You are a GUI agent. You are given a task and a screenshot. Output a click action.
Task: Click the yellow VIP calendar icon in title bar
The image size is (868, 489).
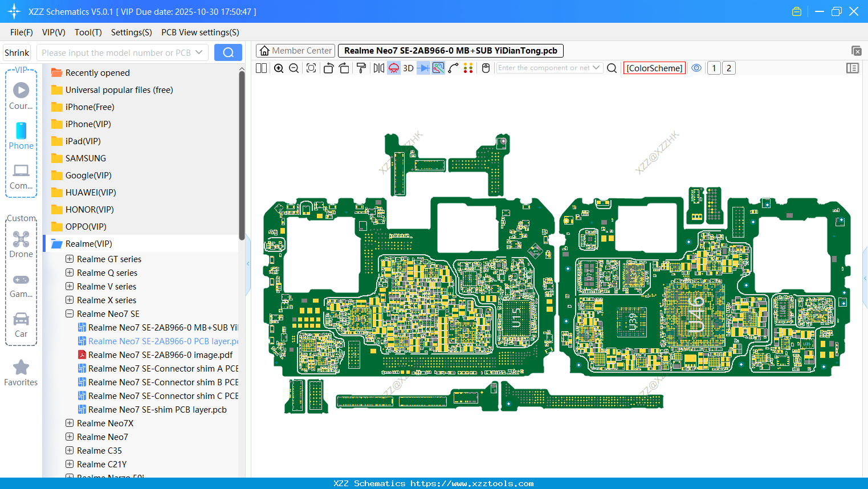[x=797, y=11]
